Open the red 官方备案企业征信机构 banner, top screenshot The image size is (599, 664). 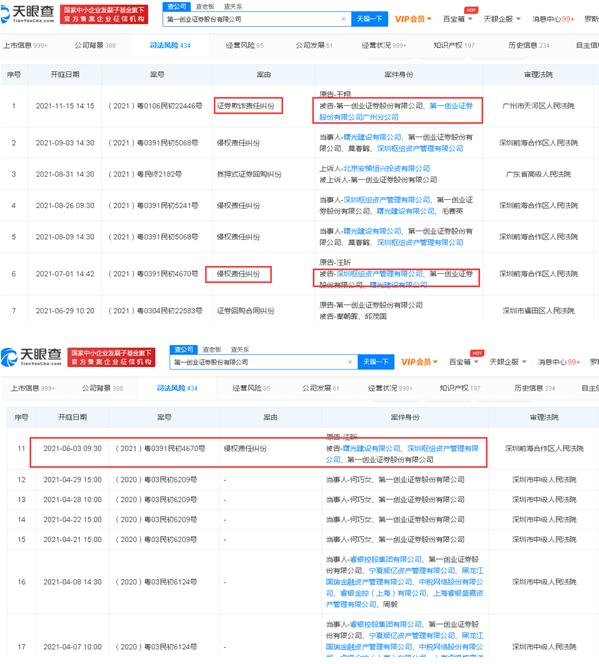tap(104, 14)
